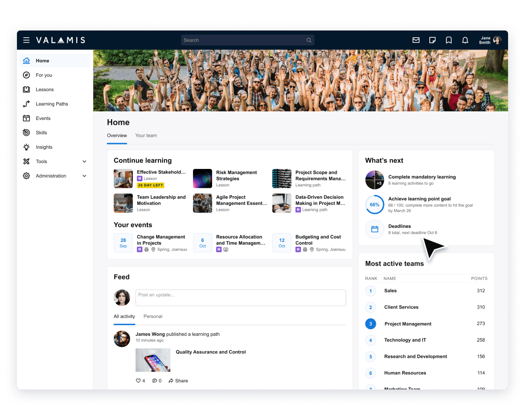Click the 66% learning goal progress circle
The image size is (525, 420).
375,204
